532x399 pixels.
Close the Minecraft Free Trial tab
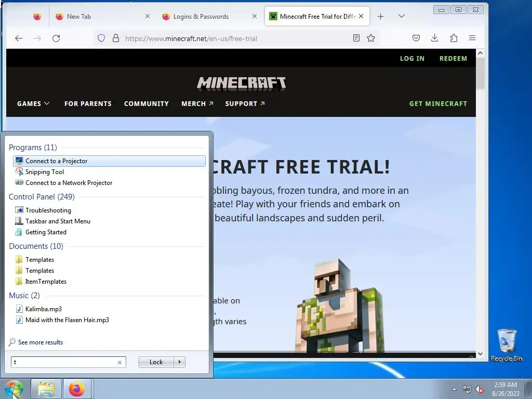pos(362,16)
